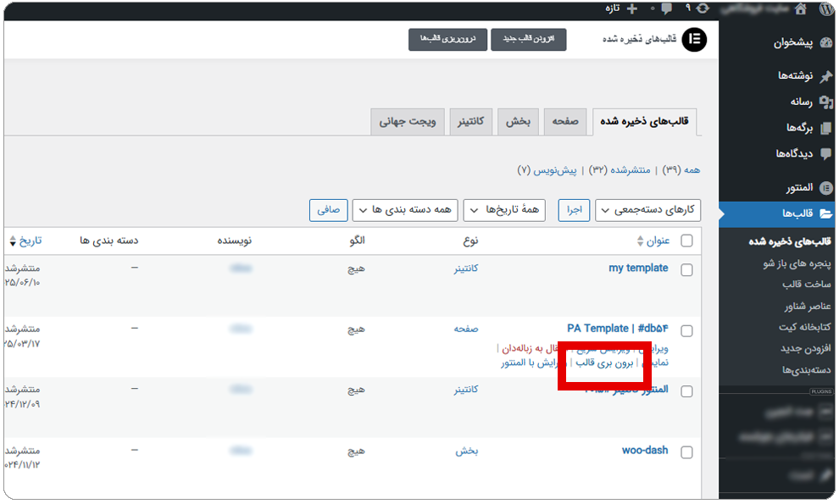Click the Elementor logo in the page header
Screen dimensions: 839x504
pos(694,40)
